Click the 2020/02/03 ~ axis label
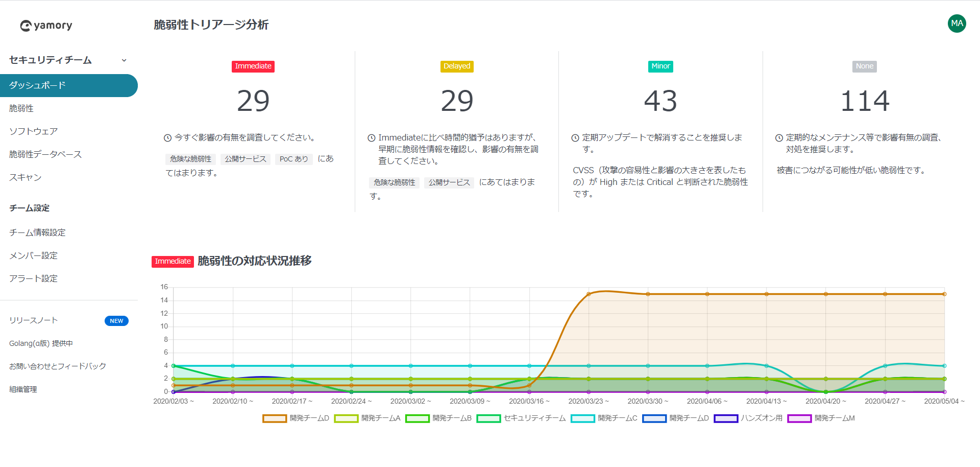 pyautogui.click(x=174, y=402)
